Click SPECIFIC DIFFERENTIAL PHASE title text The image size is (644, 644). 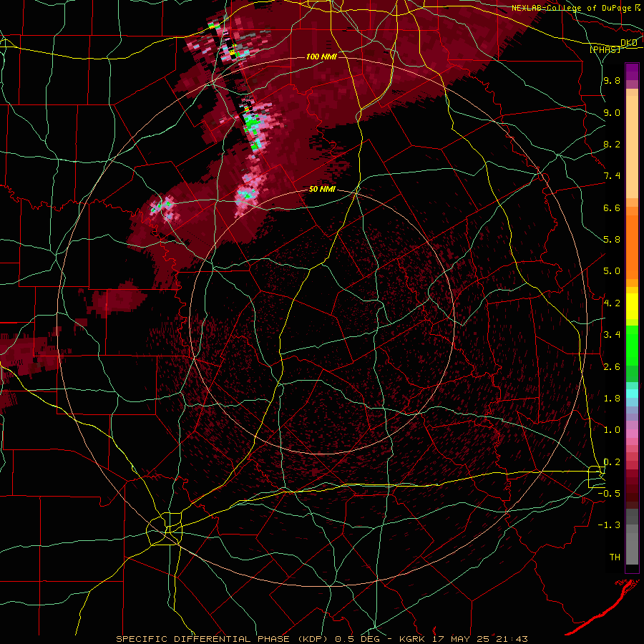(204, 639)
